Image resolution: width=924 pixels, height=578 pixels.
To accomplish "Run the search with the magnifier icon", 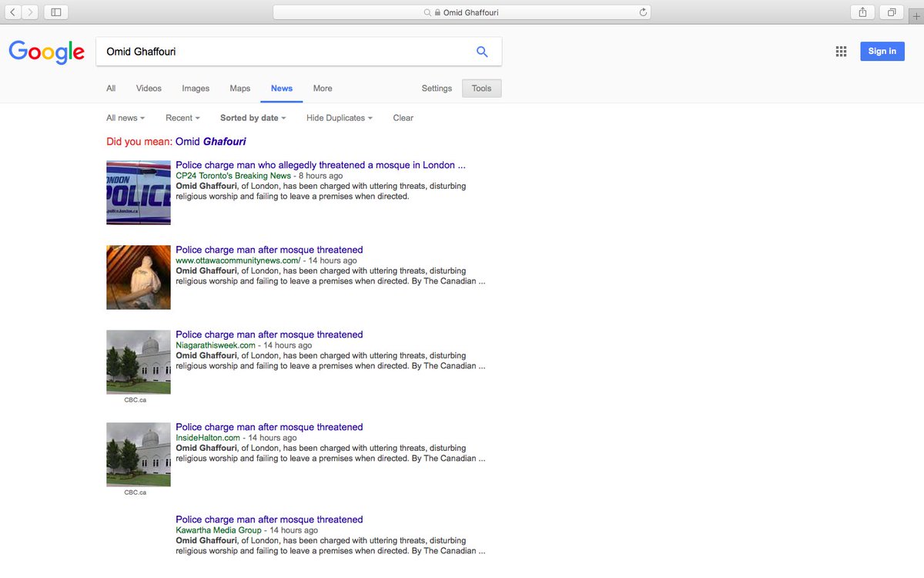I will (x=482, y=52).
